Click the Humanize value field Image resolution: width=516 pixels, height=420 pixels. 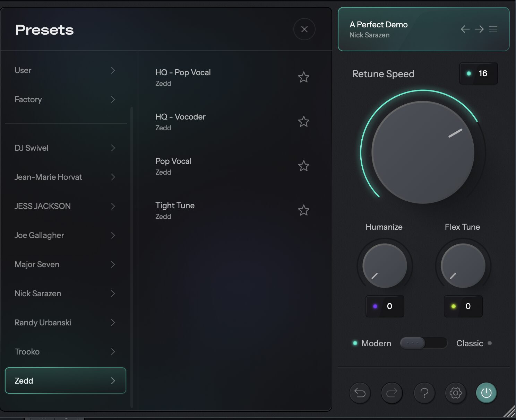coord(385,306)
